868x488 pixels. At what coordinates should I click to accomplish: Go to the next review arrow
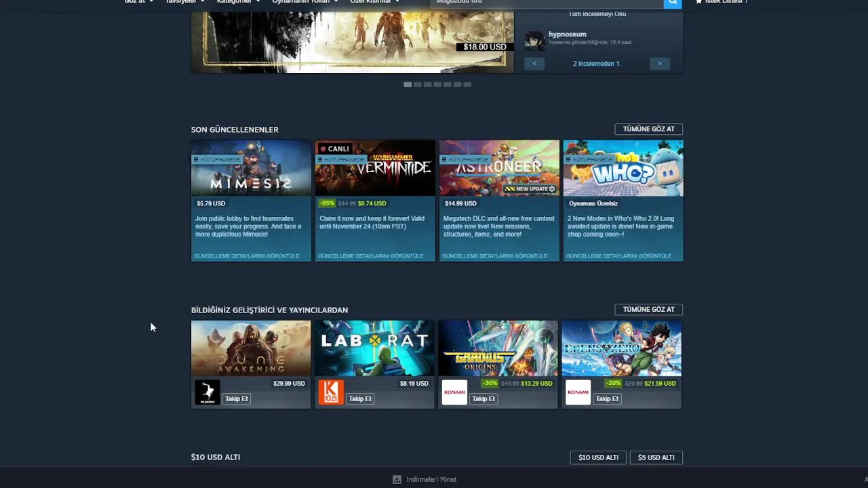[660, 64]
